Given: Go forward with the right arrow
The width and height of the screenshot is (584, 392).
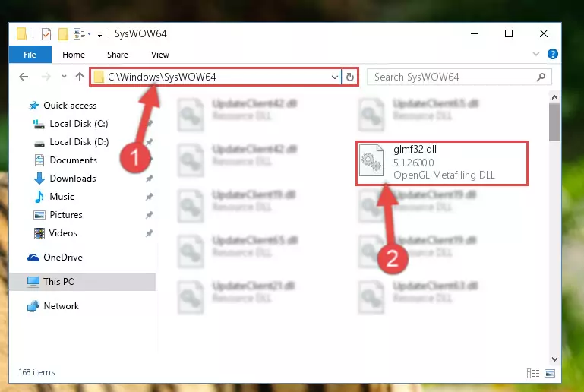Looking at the screenshot, I should (x=46, y=77).
